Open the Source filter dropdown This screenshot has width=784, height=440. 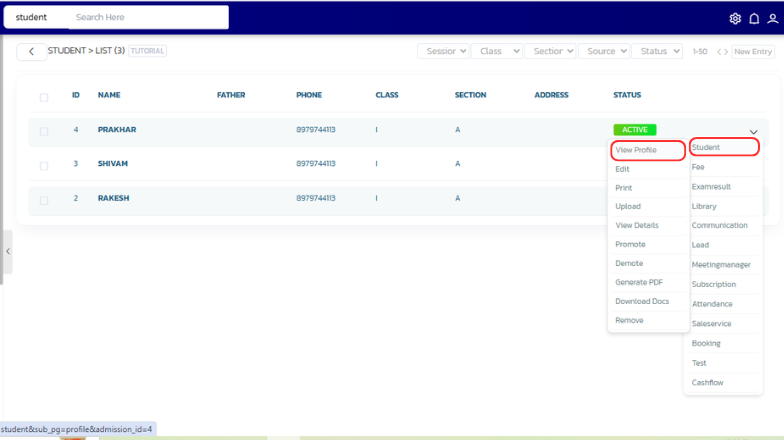tap(604, 51)
